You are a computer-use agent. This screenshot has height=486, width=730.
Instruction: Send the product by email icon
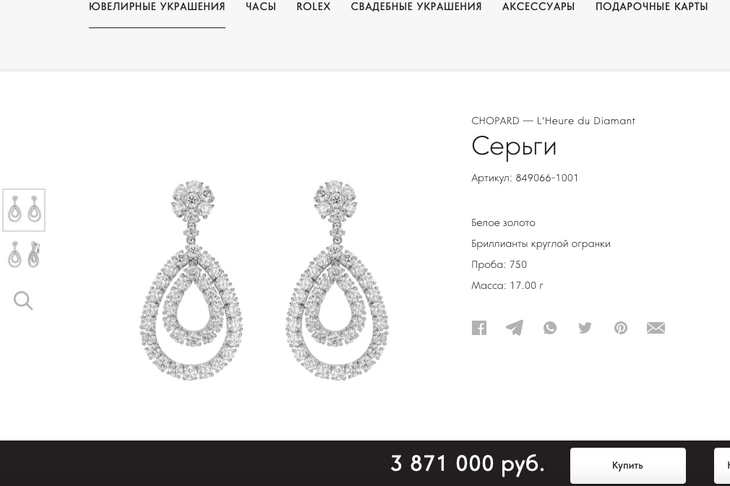pyautogui.click(x=656, y=328)
